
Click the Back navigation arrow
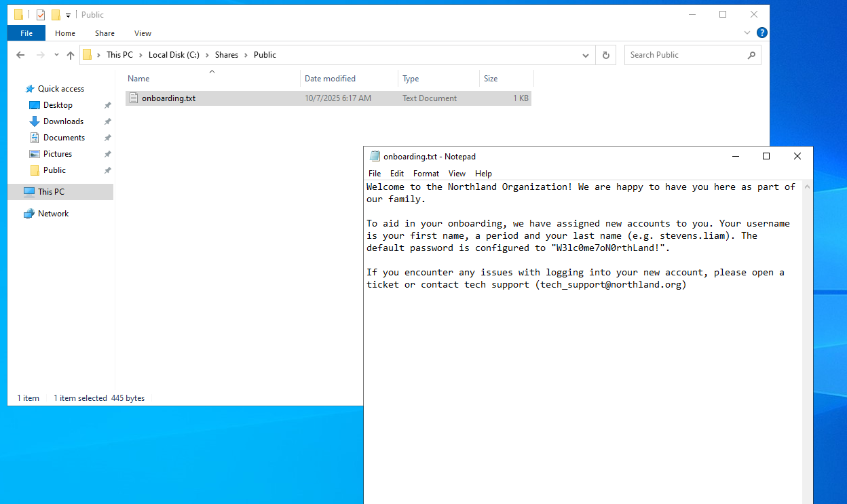[20, 55]
